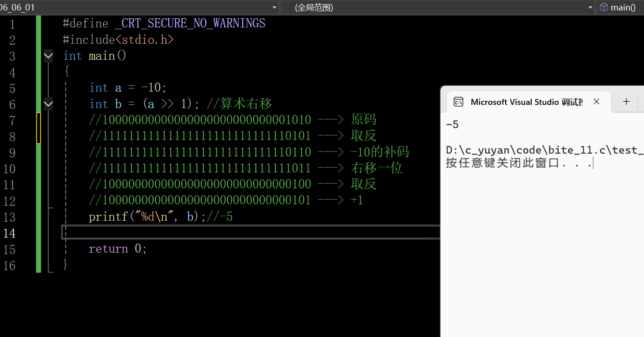
Task: Collapse the main() function fold arrow
Action: (x=48, y=56)
